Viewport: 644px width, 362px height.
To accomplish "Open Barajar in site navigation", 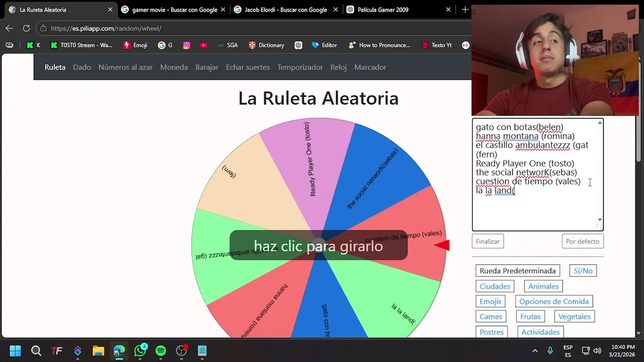I will click(x=207, y=67).
